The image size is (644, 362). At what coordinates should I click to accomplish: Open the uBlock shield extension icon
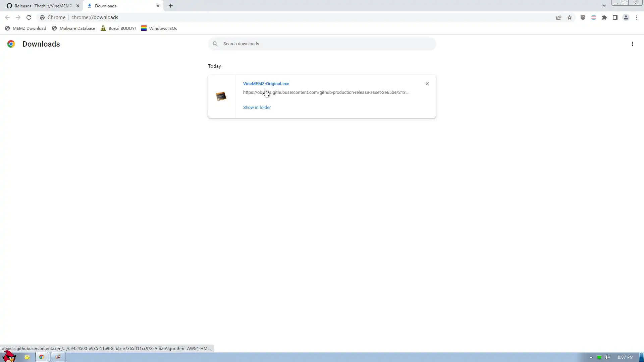pyautogui.click(x=583, y=17)
